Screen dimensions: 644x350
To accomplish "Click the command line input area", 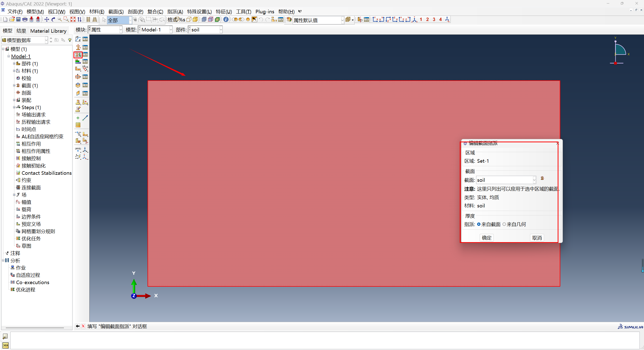I will (x=325, y=340).
